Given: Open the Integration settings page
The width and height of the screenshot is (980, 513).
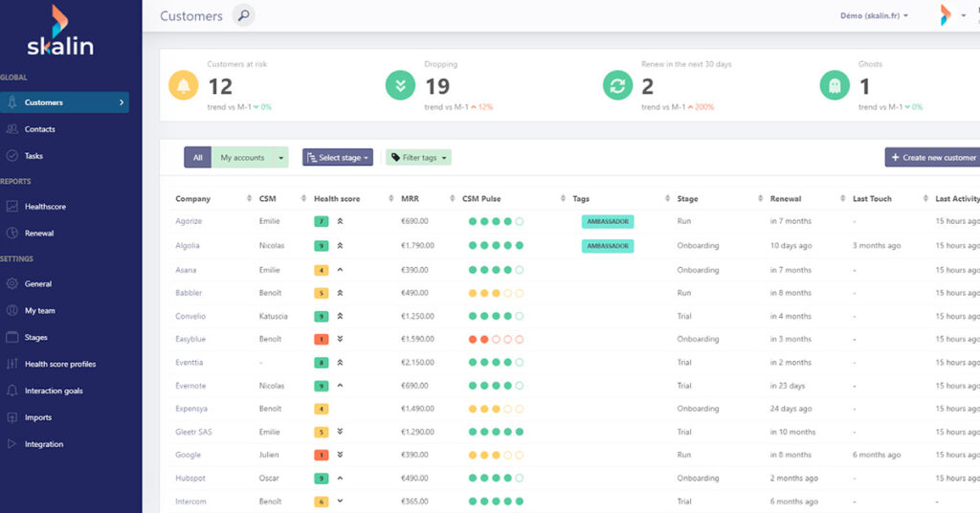Looking at the screenshot, I should coord(44,444).
